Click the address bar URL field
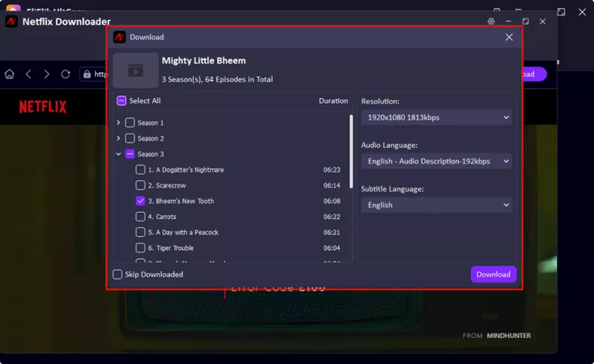The height and width of the screenshot is (364, 594). pos(94,74)
